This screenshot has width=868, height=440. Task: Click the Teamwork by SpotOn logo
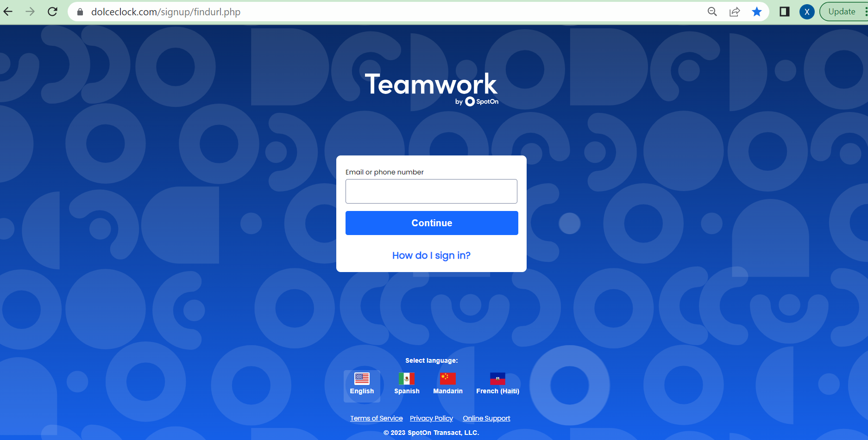(x=432, y=89)
